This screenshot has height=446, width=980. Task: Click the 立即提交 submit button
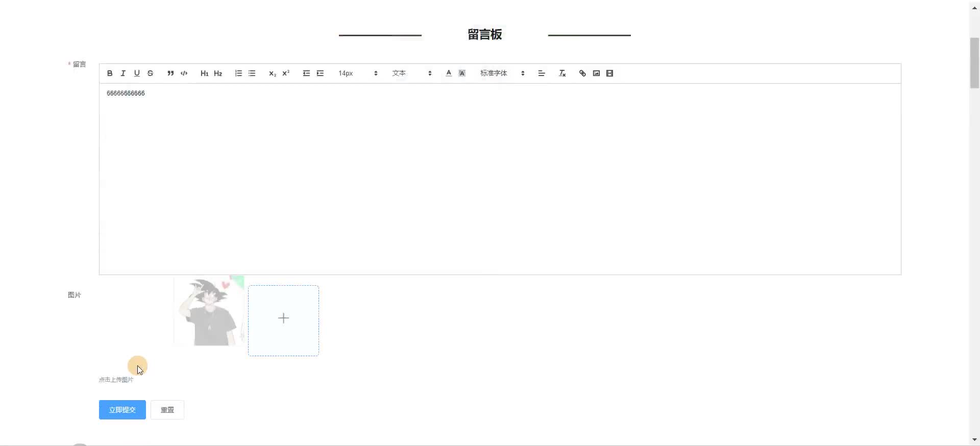[122, 410]
